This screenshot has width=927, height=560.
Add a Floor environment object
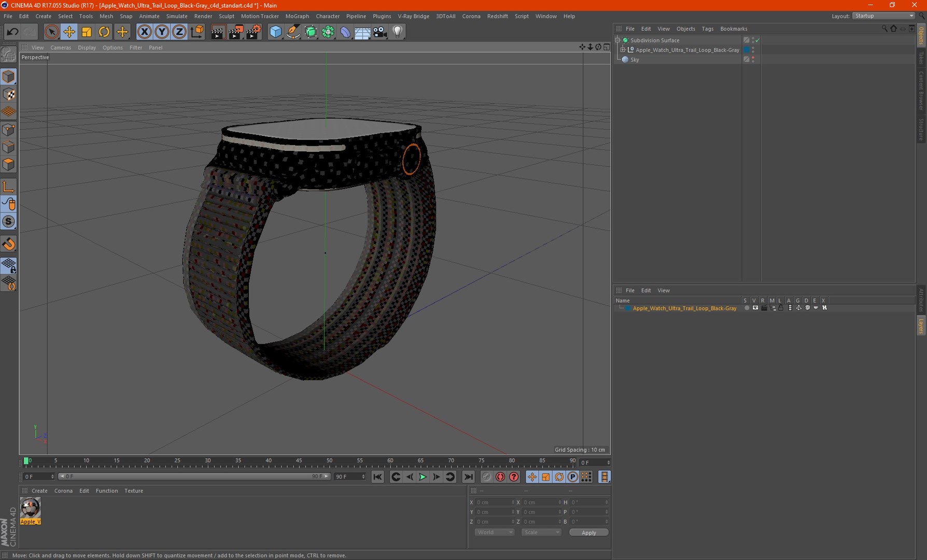click(x=362, y=32)
